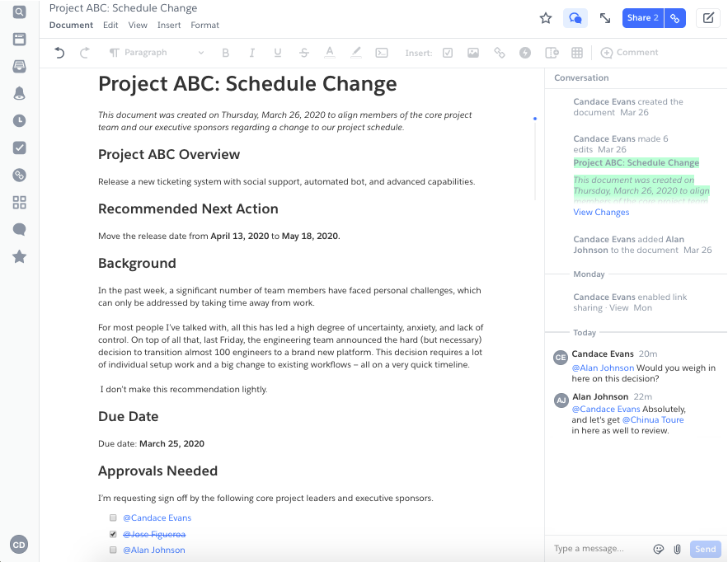Open the Inbox tray icon in the sidebar

tap(19, 67)
